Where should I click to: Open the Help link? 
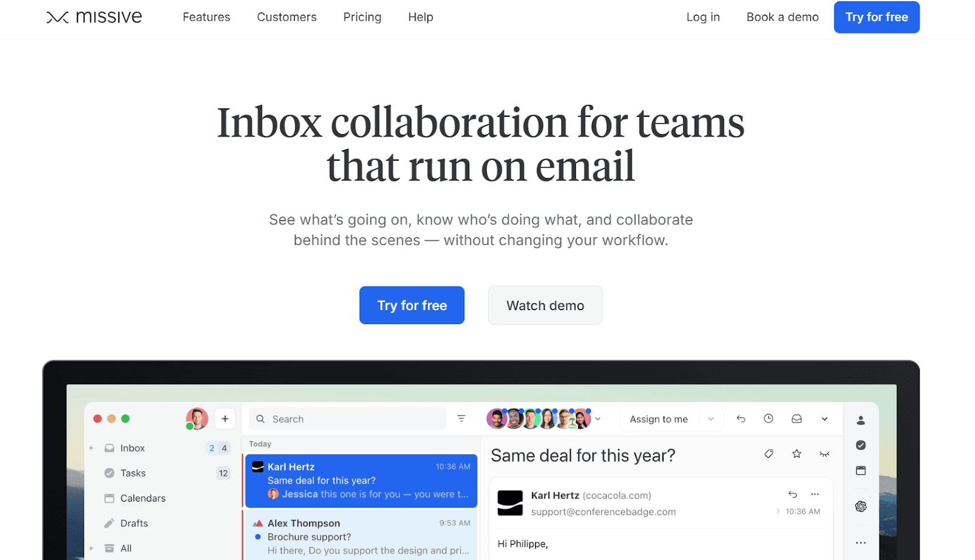420,17
